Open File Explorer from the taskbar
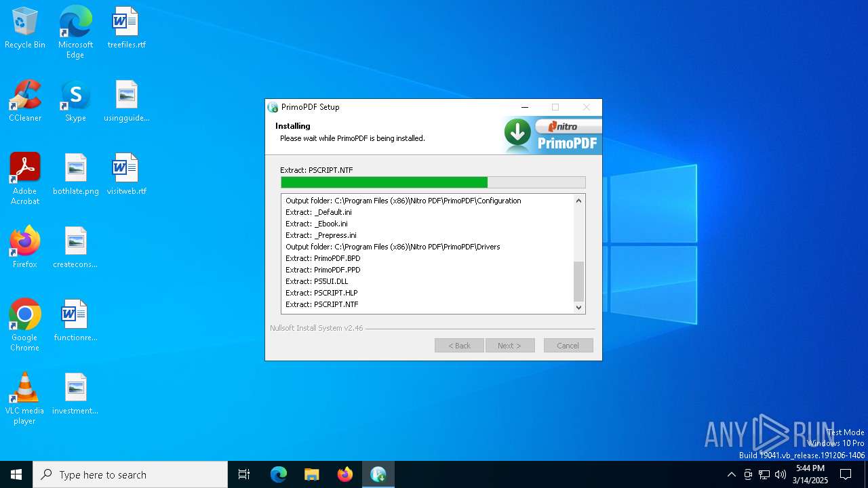Viewport: 868px width, 488px height. [312, 474]
